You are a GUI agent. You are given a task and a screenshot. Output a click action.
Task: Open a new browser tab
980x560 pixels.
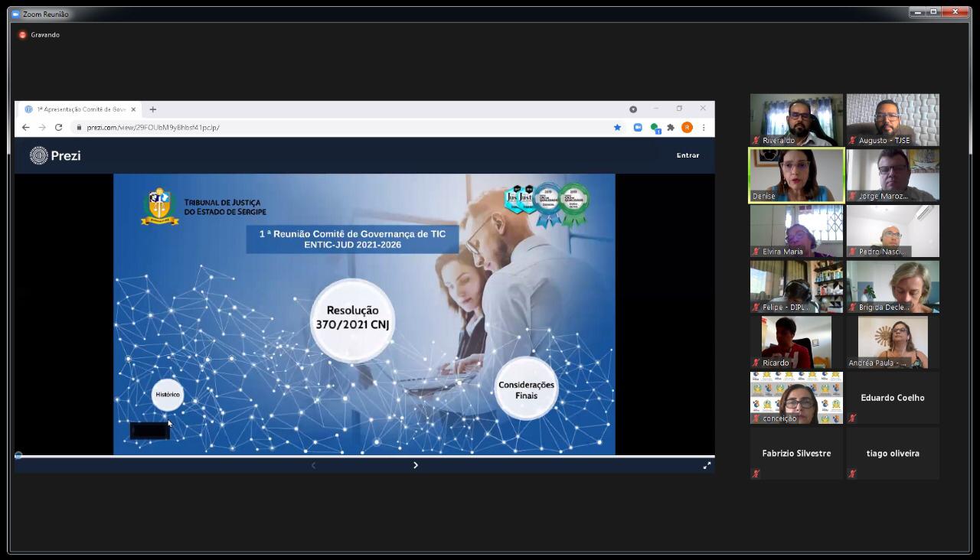152,109
